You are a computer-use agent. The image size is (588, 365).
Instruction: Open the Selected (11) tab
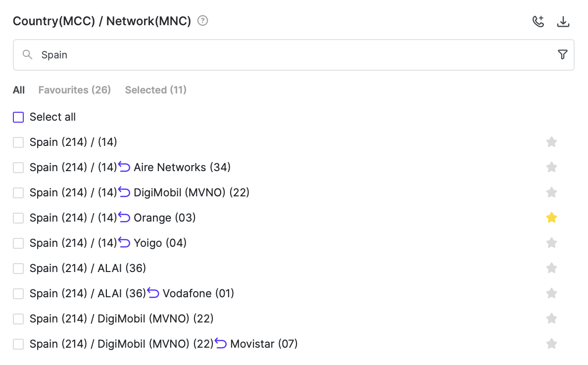155,90
